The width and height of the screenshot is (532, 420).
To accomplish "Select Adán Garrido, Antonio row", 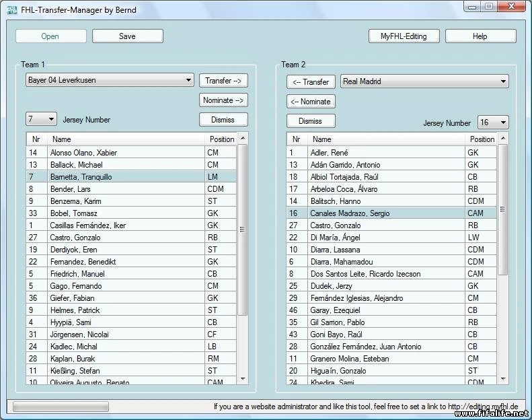I will pos(392,165).
